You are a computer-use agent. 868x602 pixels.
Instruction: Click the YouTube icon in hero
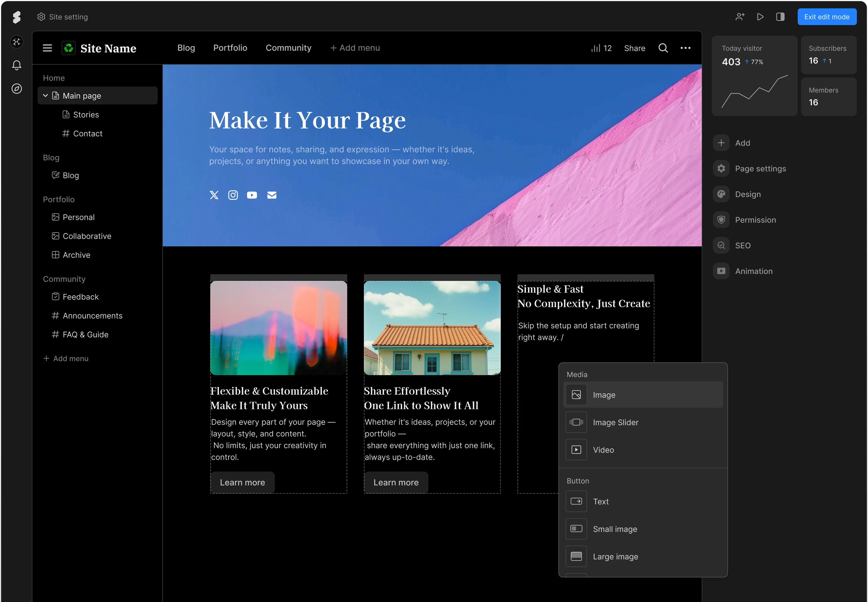click(252, 195)
